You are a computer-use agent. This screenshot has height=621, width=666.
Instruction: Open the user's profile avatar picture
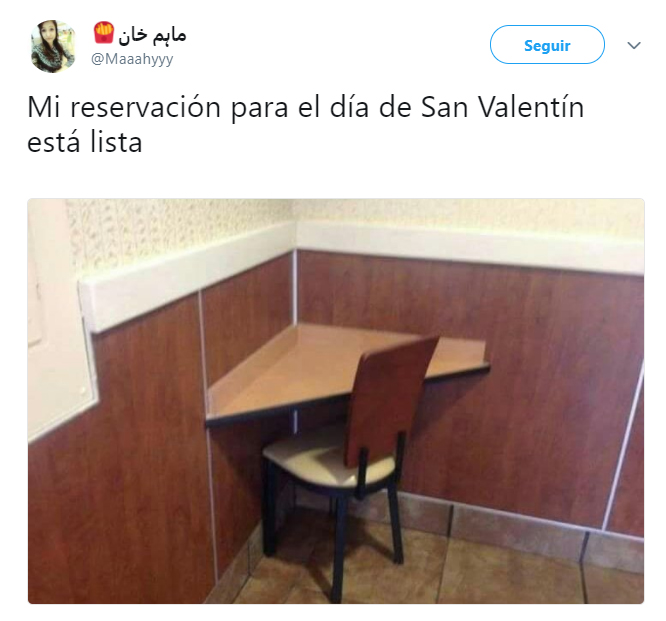[x=53, y=46]
